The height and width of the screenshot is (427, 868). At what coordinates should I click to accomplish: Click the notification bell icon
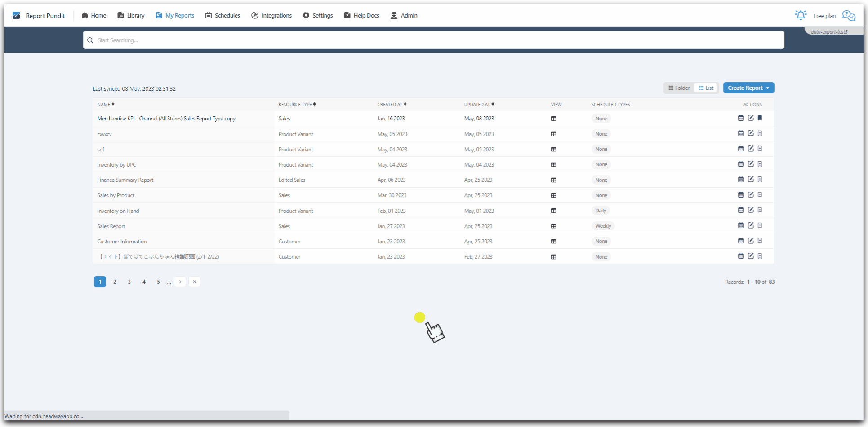800,15
